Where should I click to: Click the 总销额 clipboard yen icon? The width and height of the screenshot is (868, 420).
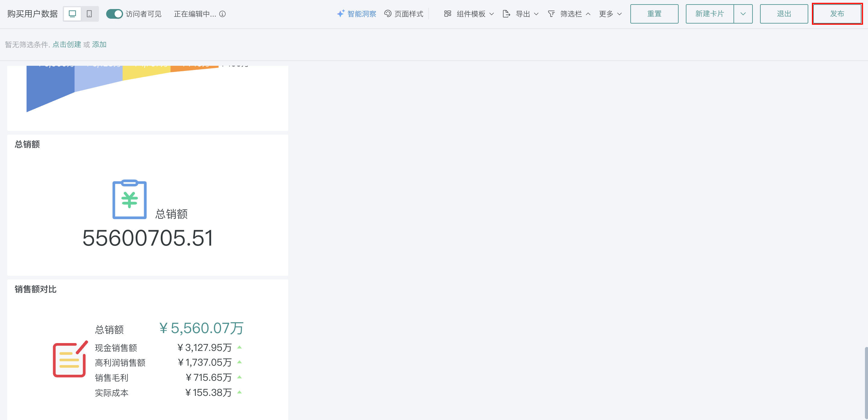(x=129, y=199)
